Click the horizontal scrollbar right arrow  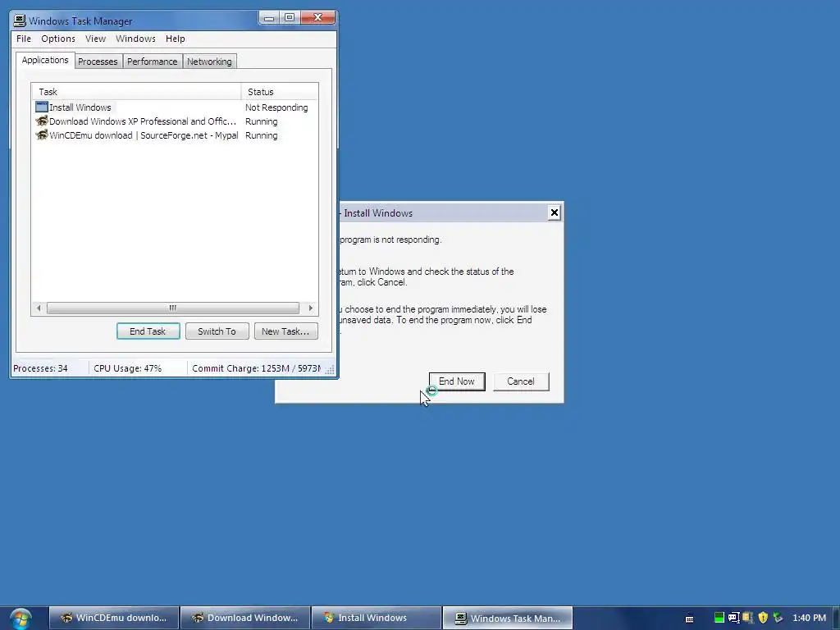coord(310,308)
